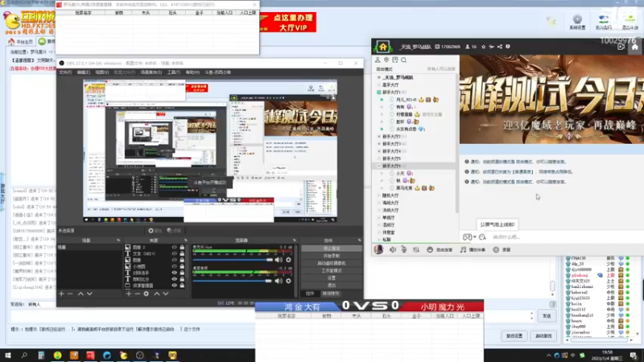Viewport: 644px width, 362px height.
Task: Click the location pin icon above channel tree
Action: [386, 60]
